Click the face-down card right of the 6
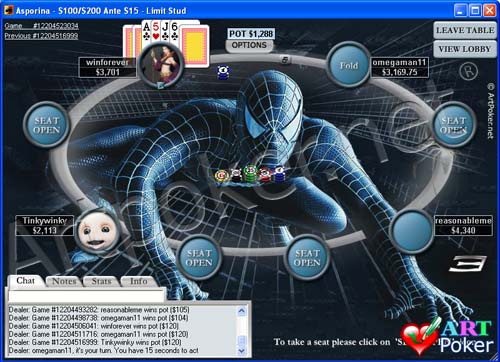 coord(195,46)
